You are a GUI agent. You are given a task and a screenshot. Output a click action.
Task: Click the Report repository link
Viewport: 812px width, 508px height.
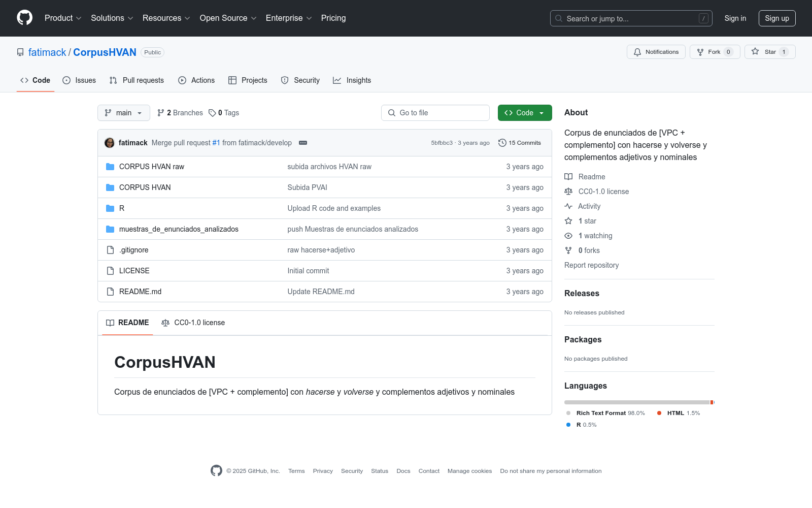[592, 265]
